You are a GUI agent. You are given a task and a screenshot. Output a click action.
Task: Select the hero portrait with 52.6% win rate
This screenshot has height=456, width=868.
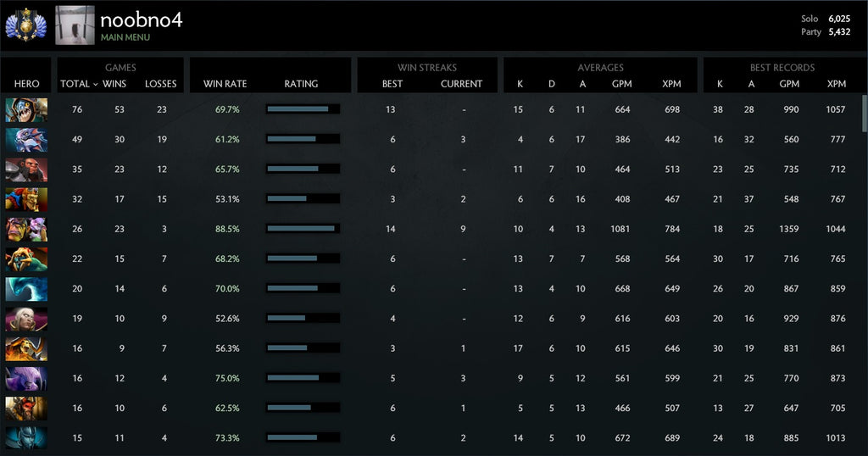coord(26,319)
